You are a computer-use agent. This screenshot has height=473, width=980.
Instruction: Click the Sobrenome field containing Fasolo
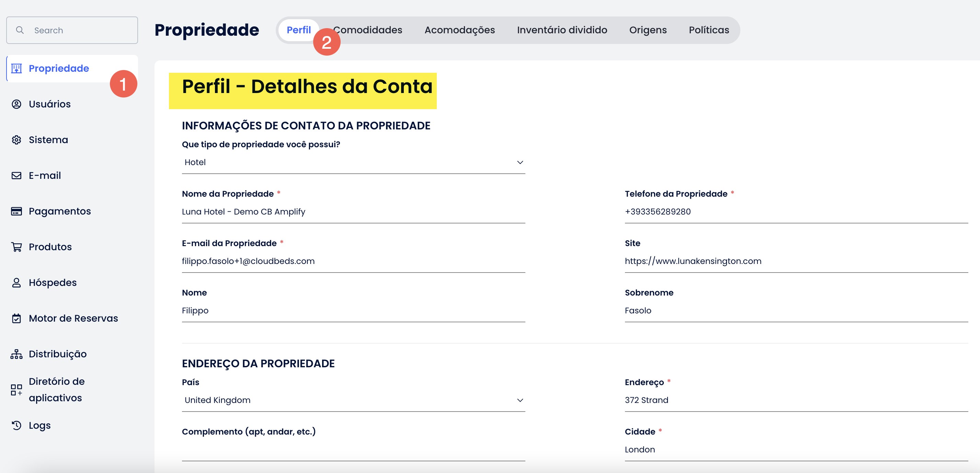click(x=796, y=311)
